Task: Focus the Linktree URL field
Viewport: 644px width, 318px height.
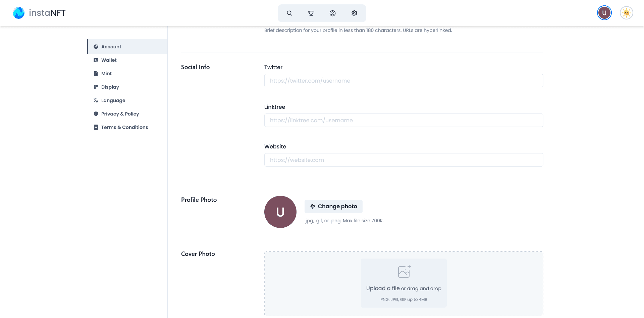Action: [404, 120]
